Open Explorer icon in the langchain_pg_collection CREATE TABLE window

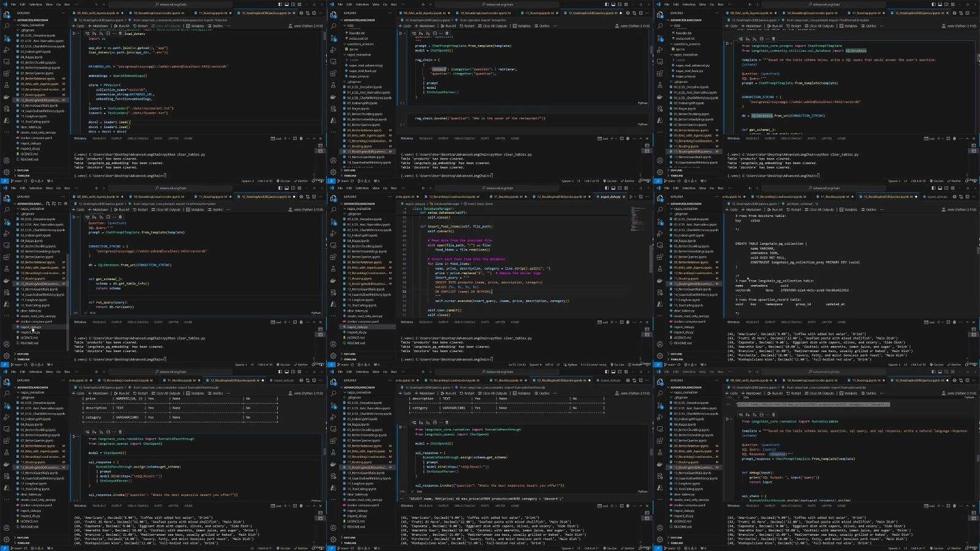tap(660, 198)
